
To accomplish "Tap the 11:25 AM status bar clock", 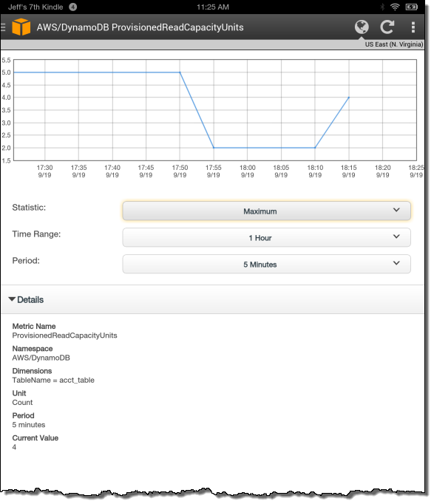I will [213, 7].
